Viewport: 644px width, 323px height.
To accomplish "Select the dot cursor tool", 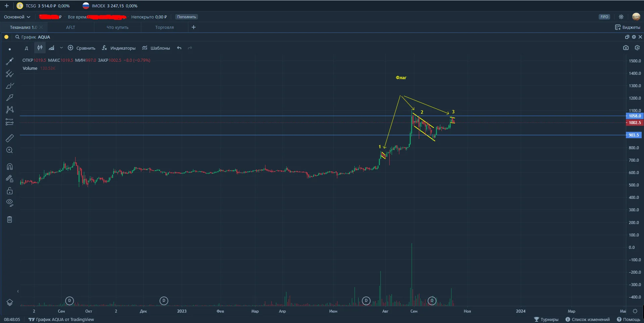I will click(x=10, y=49).
